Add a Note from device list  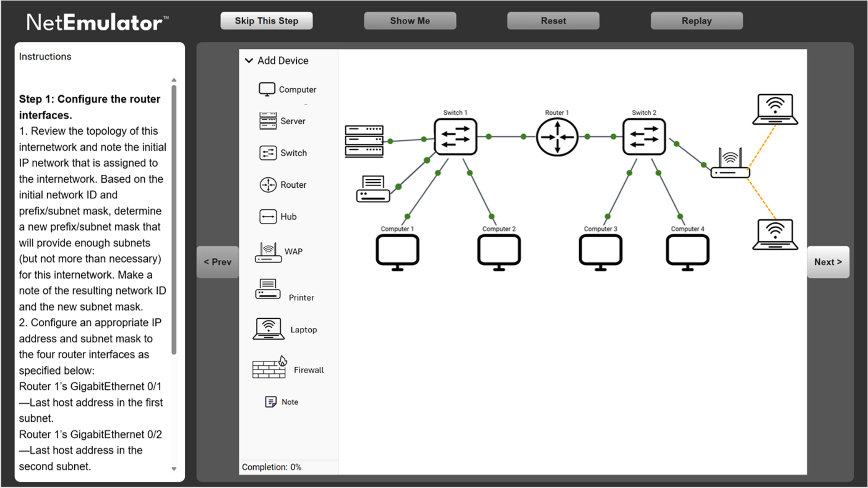[x=282, y=402]
